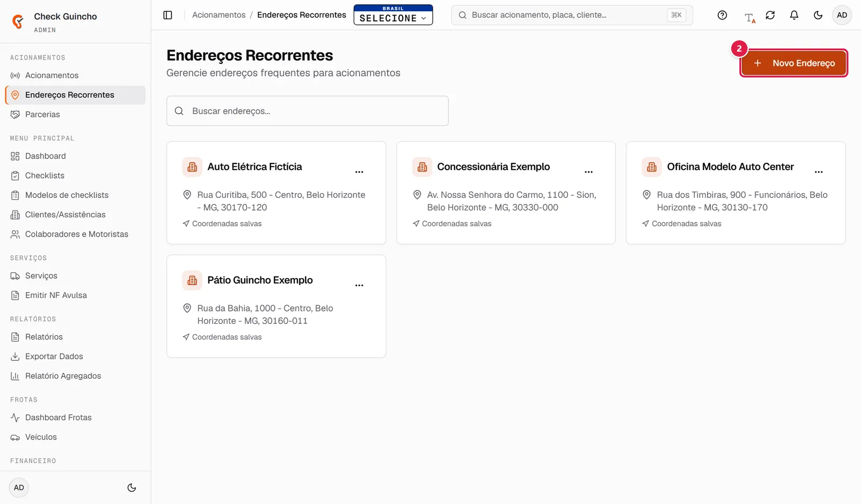Open options menu for Concessionária Exemplo

589,172
